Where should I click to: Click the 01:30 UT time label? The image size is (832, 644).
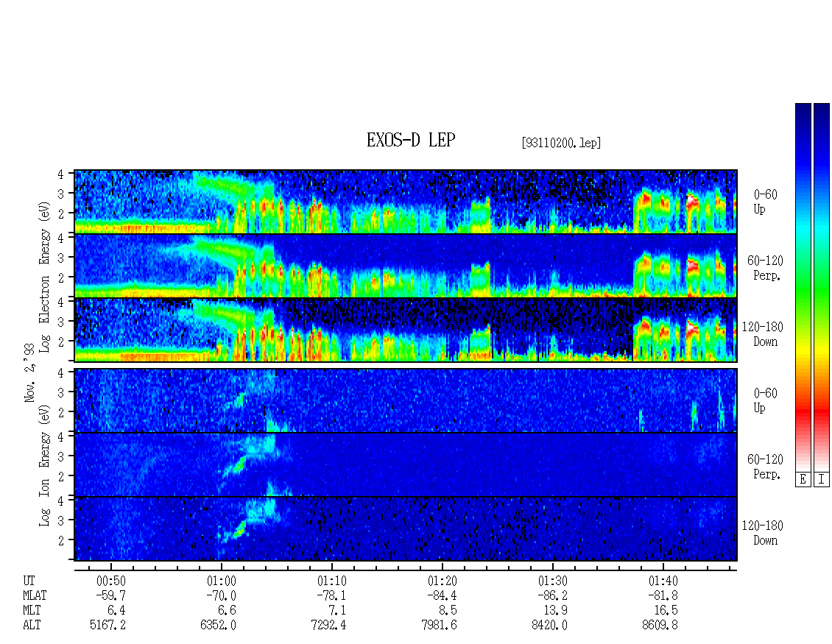click(552, 581)
